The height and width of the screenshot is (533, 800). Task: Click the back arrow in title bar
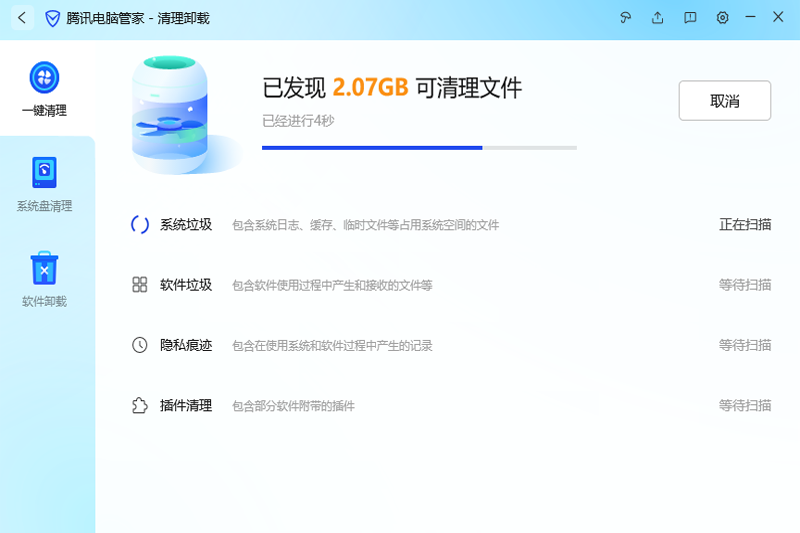22,18
